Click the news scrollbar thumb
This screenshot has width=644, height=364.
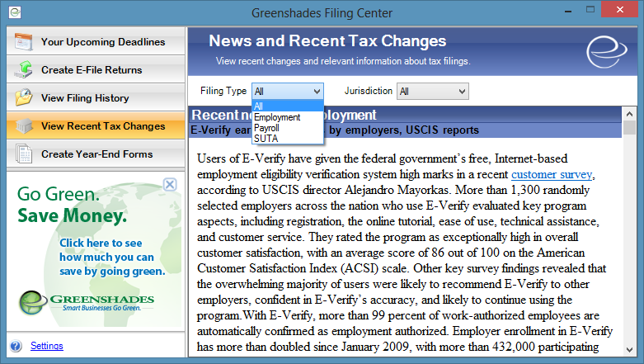629,126
